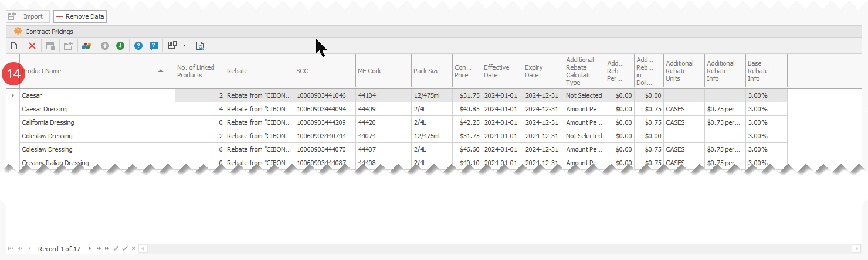Click the Effective Date column header

pyautogui.click(x=502, y=71)
